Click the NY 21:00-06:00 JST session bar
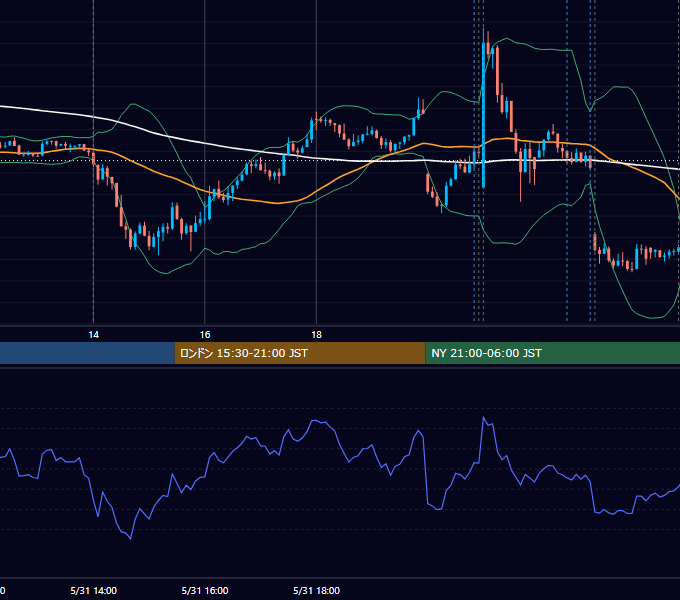 552,353
